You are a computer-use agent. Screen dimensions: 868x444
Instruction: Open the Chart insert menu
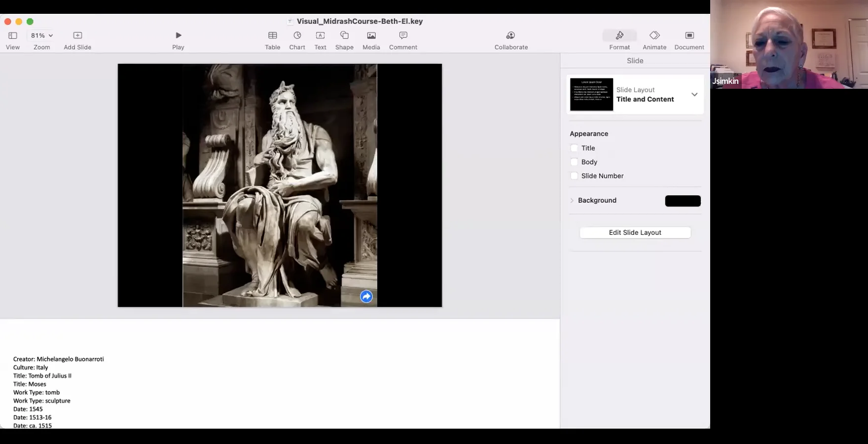(297, 36)
